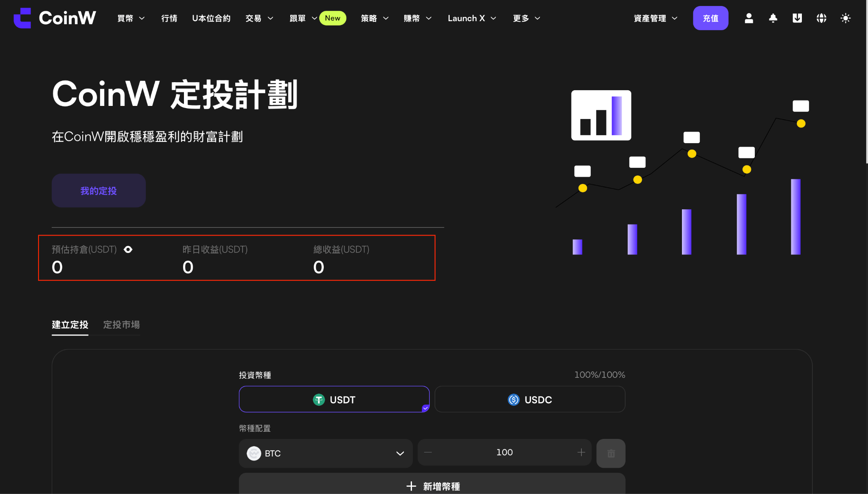The height and width of the screenshot is (494, 868).
Task: Click the 100%/100% allocation text
Action: pyautogui.click(x=600, y=375)
